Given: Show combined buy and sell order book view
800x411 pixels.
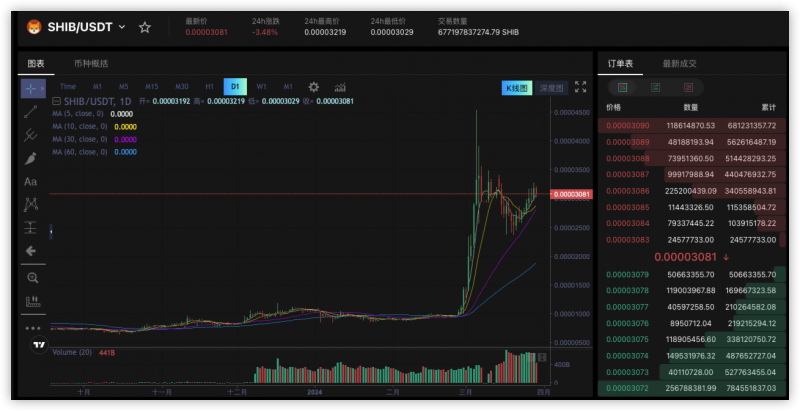Looking at the screenshot, I should pyautogui.click(x=622, y=88).
